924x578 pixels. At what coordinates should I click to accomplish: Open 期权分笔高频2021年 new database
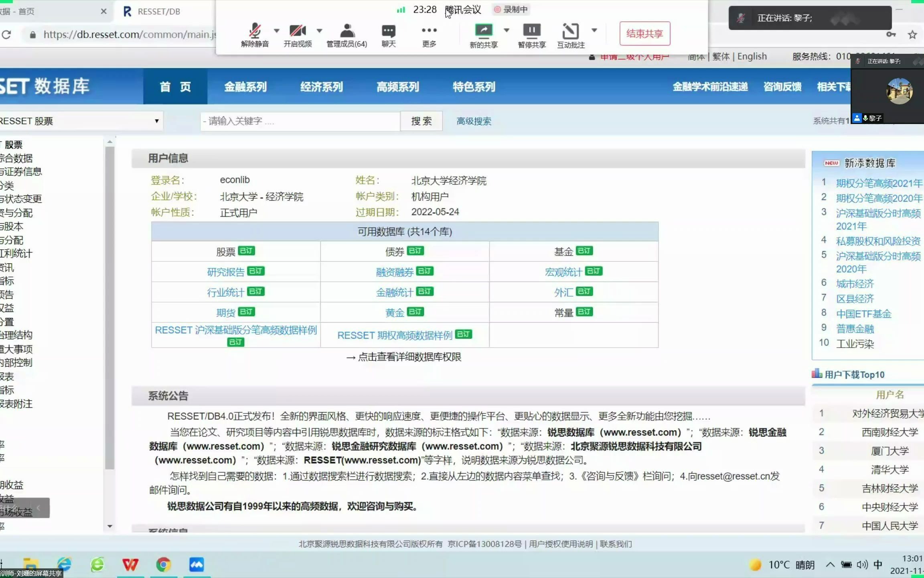[879, 183]
